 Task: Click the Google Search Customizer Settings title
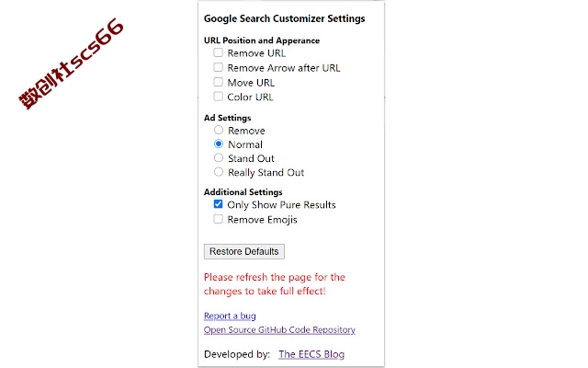[284, 18]
